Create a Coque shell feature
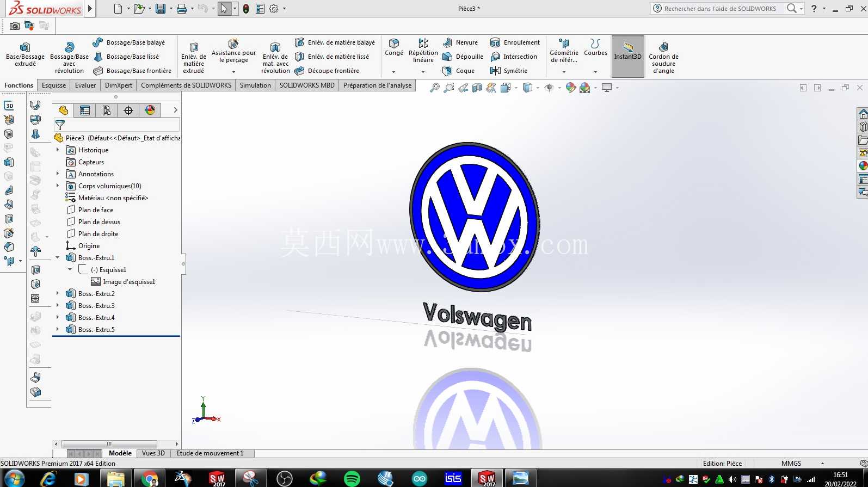The image size is (868, 487). click(458, 71)
